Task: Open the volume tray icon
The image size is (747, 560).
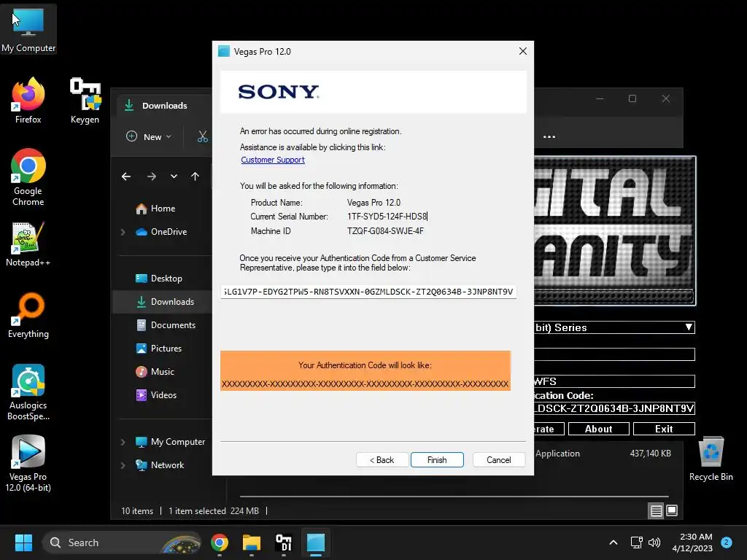Action: coord(654,542)
